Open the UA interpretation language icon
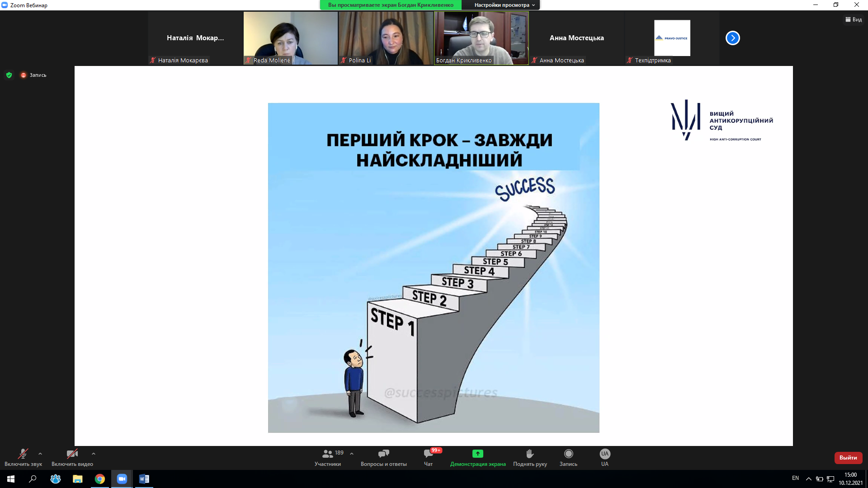 tap(604, 454)
